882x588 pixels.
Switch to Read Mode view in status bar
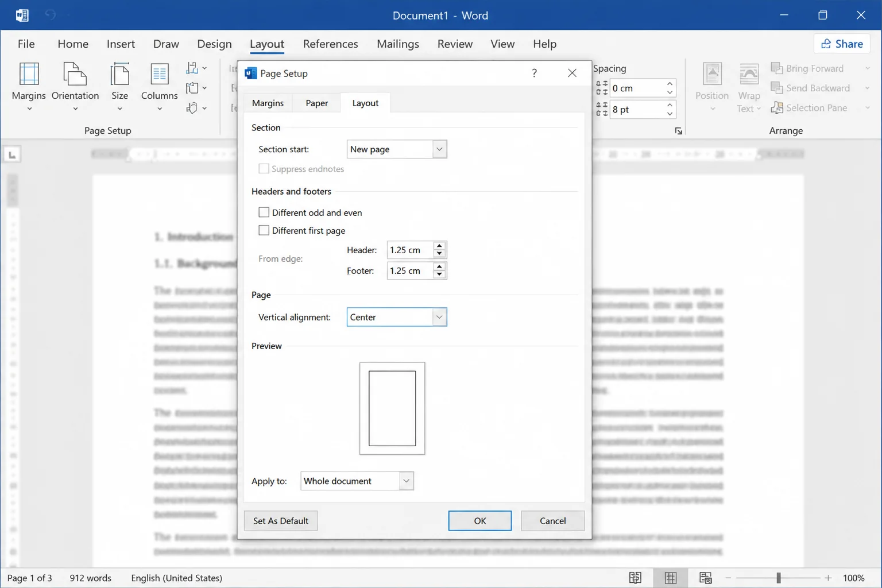point(635,578)
